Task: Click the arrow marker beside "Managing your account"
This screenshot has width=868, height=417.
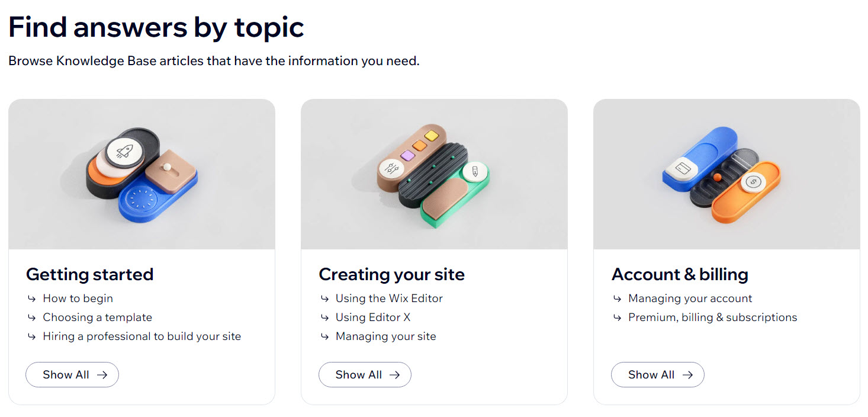Action: tap(617, 299)
